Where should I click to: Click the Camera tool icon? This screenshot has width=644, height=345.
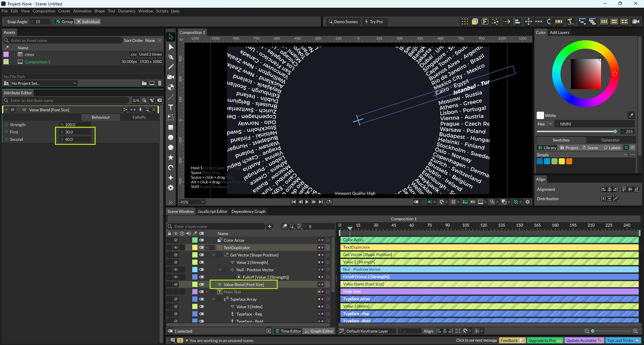pos(171,77)
